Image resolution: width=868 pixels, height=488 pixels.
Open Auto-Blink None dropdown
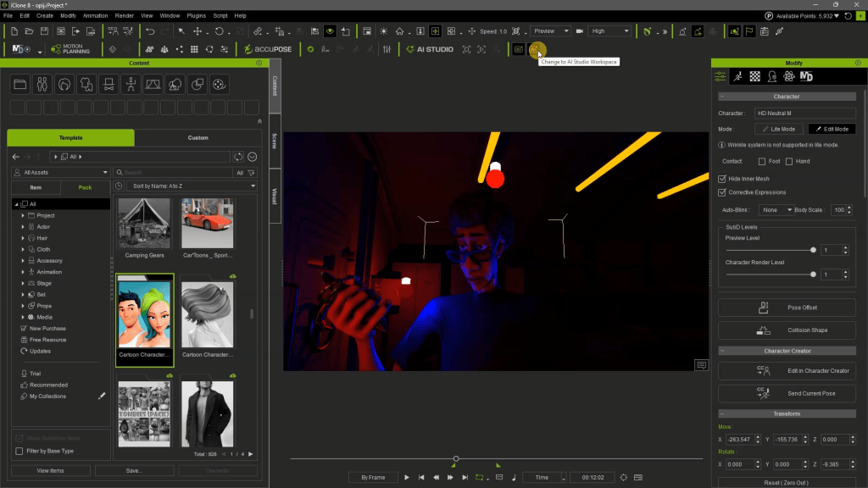click(x=776, y=210)
